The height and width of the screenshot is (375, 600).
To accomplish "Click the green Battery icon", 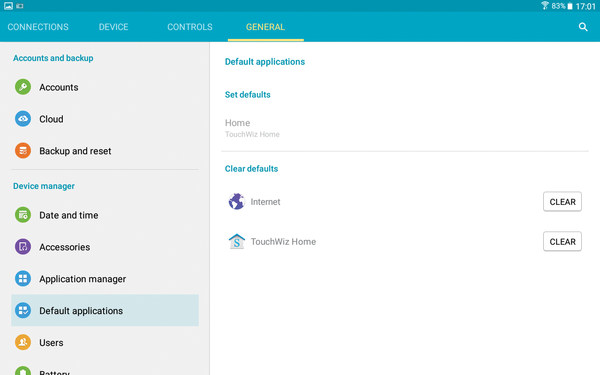I will (x=23, y=370).
